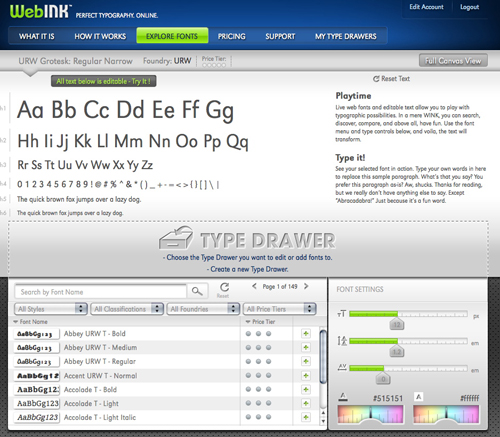500x437 pixels.
Task: Click 'All text below is editable' badge
Action: coord(104,81)
